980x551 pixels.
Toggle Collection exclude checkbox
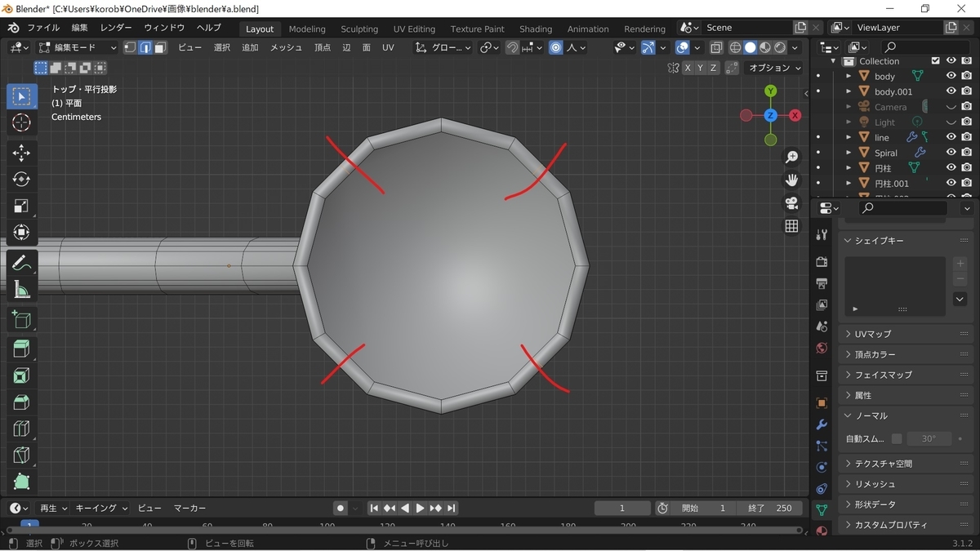tap(936, 61)
